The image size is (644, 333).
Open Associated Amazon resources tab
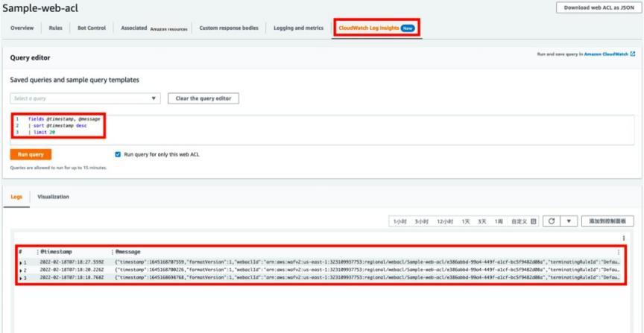pos(154,28)
